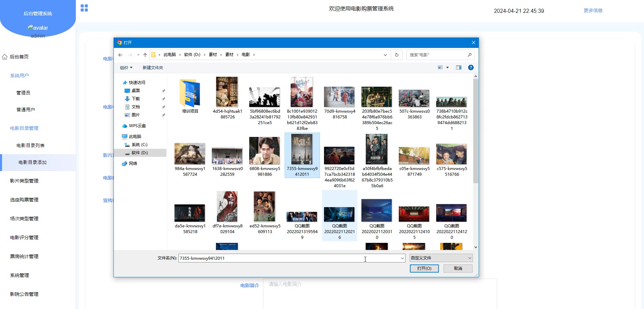Go back in the file dialog
The width and height of the screenshot is (644, 309).
click(120, 55)
